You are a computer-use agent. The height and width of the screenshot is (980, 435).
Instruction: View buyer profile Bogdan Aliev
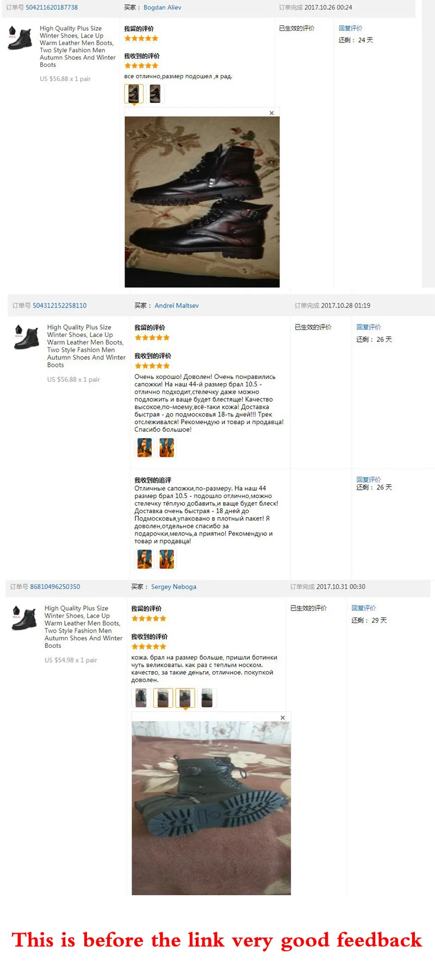point(163,8)
